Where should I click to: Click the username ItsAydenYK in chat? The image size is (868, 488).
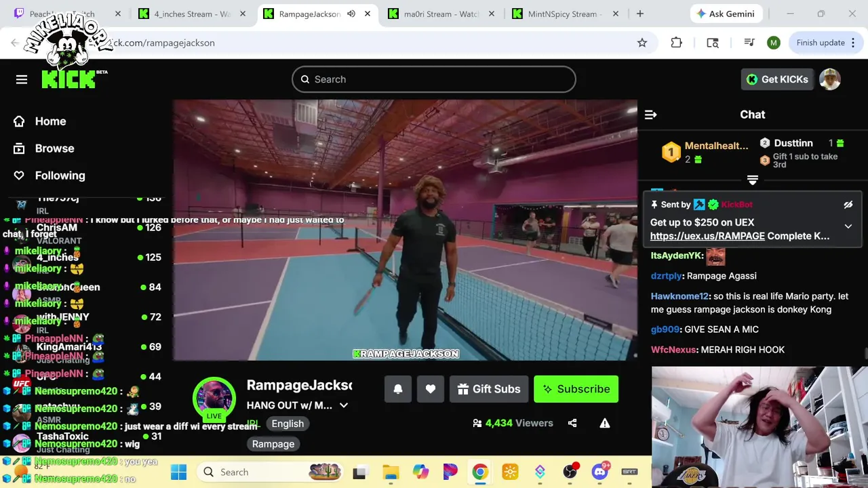[676, 256]
